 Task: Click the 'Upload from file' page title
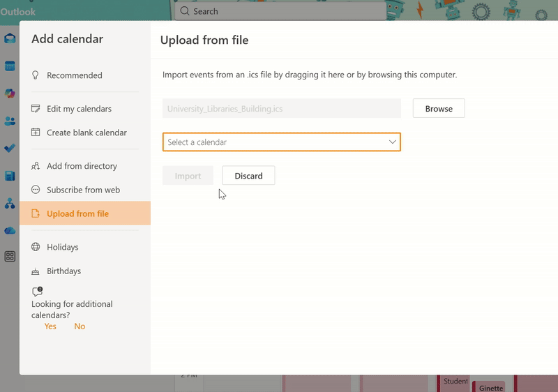(x=204, y=40)
